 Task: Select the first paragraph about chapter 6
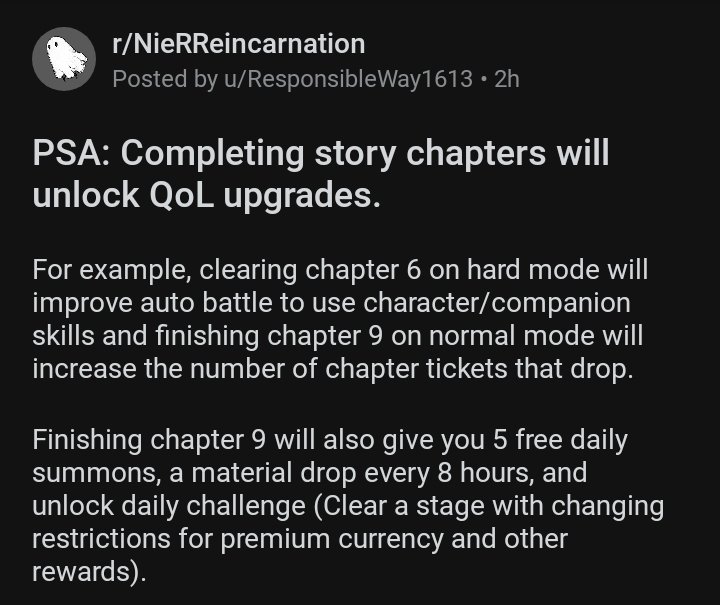click(340, 319)
